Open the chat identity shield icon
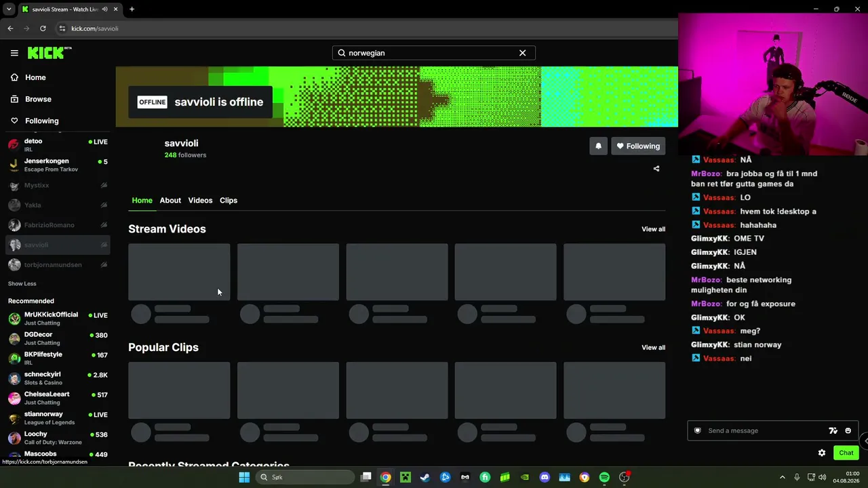 (x=697, y=430)
